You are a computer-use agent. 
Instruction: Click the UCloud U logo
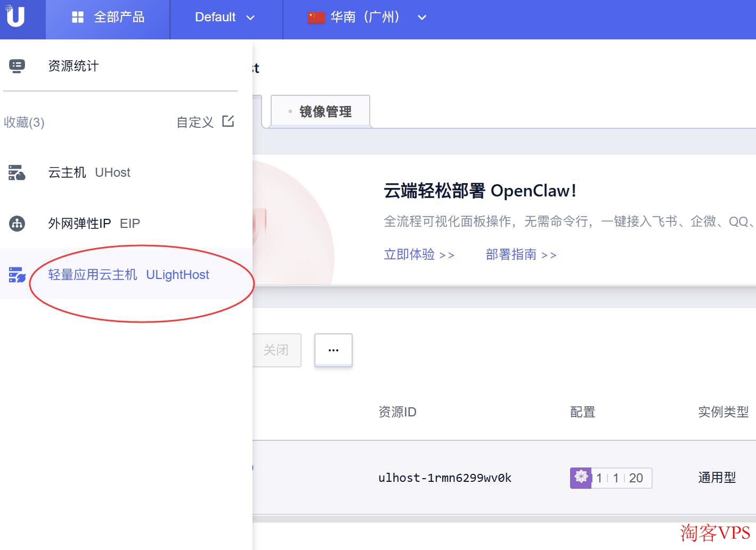[15, 15]
